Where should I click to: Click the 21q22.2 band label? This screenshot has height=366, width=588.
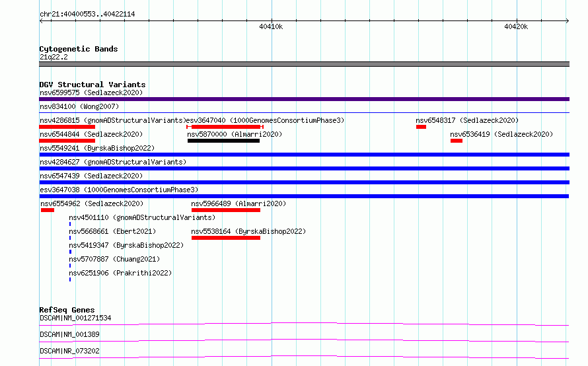[54, 57]
